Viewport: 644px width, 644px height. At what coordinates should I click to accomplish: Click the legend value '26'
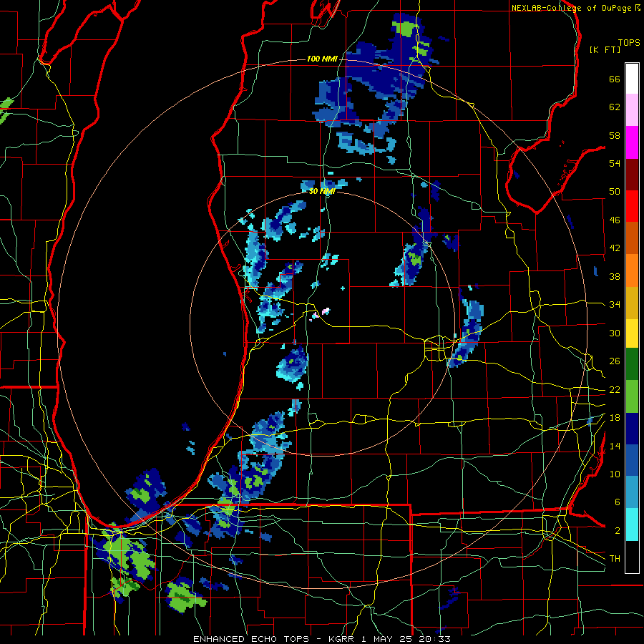pos(615,361)
